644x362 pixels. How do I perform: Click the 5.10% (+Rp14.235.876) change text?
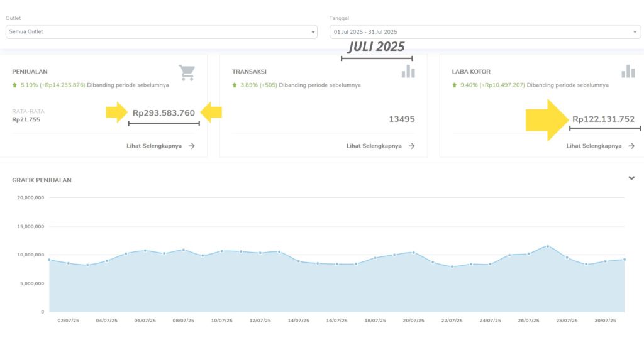53,85
